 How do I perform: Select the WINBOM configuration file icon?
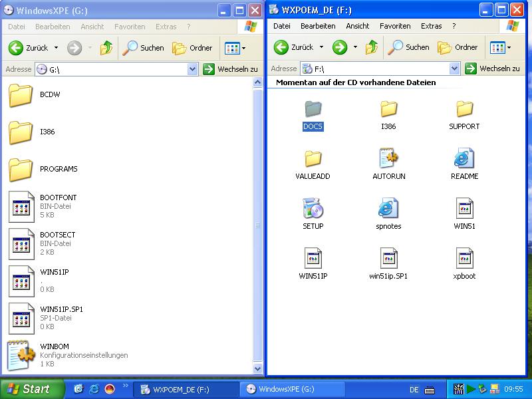pos(21,355)
